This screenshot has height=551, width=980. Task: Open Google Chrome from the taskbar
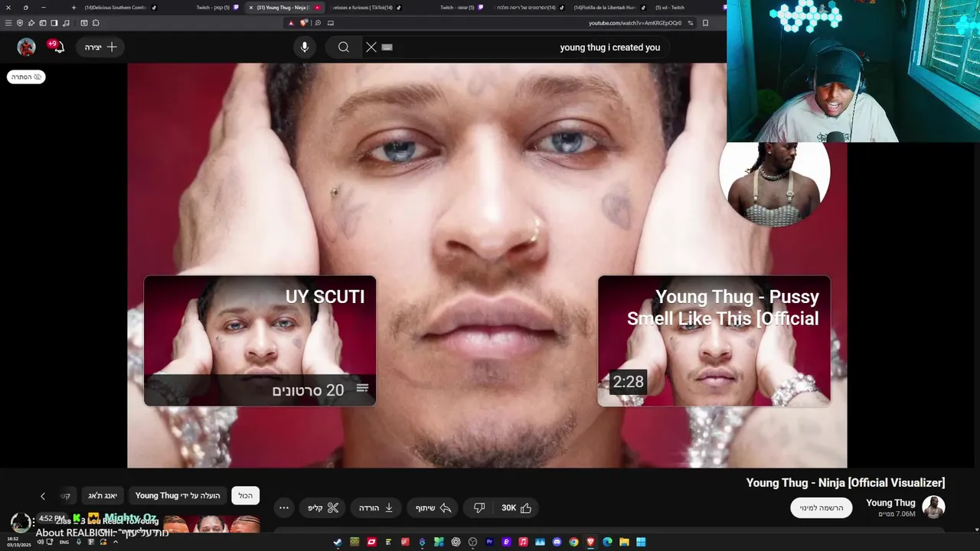[573, 542]
